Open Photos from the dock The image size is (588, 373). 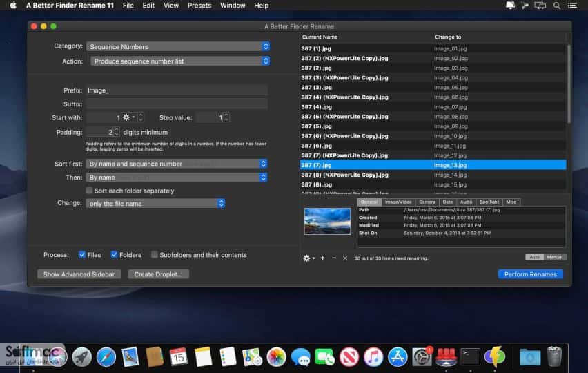point(276,357)
